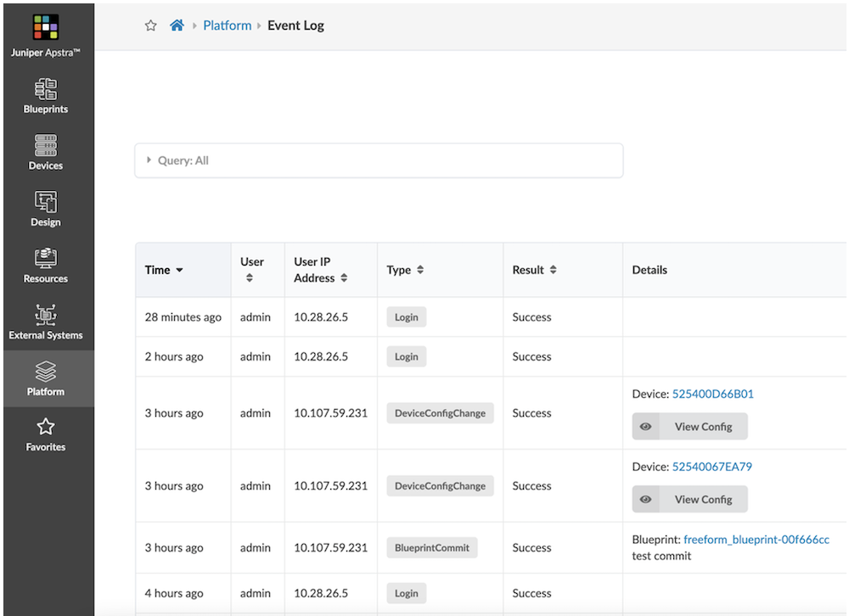Viewport: 849px width, 616px height.
Task: View Config for device 525400D66B01
Action: coord(689,426)
